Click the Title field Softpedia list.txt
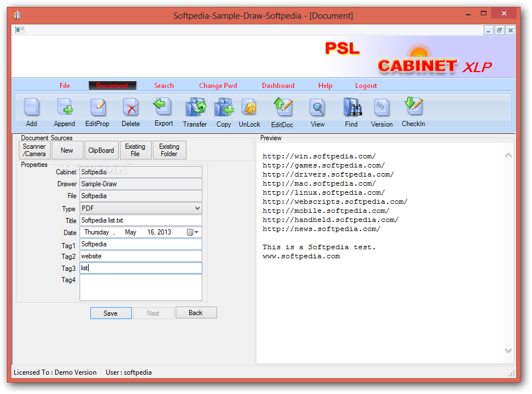 point(141,220)
